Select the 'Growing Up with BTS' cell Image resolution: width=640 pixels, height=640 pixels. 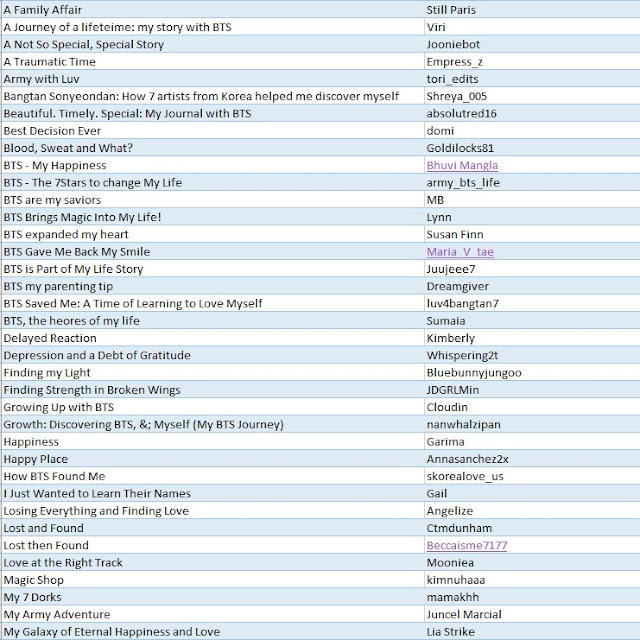tap(213, 407)
